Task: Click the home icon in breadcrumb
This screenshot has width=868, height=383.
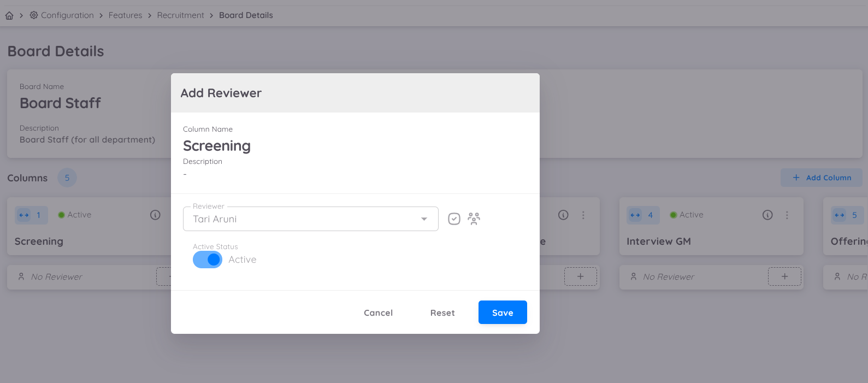Action: click(9, 15)
